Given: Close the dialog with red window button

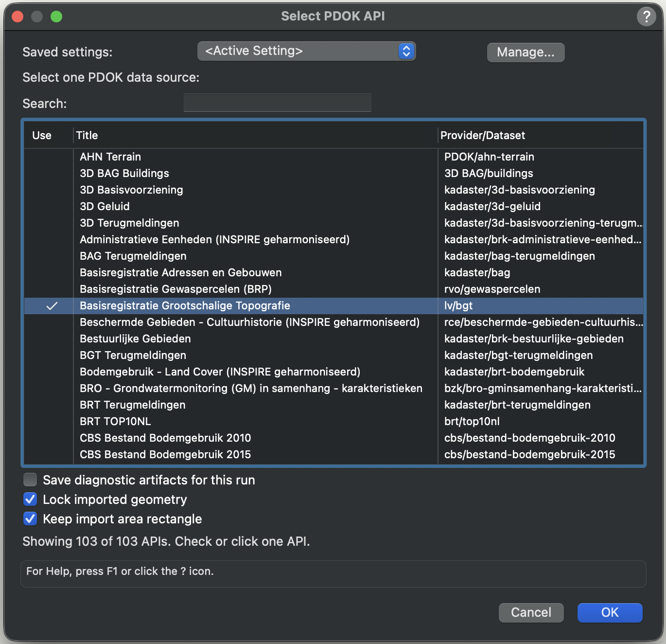Looking at the screenshot, I should (x=18, y=17).
